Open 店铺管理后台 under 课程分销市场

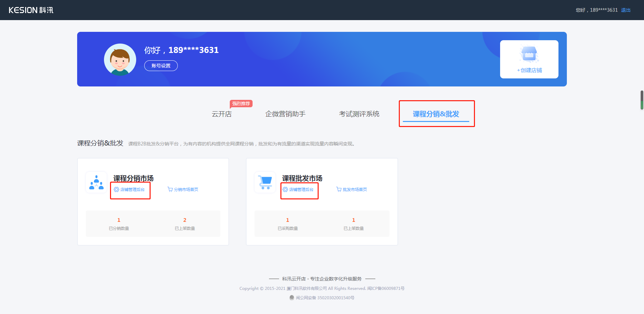[132, 189]
